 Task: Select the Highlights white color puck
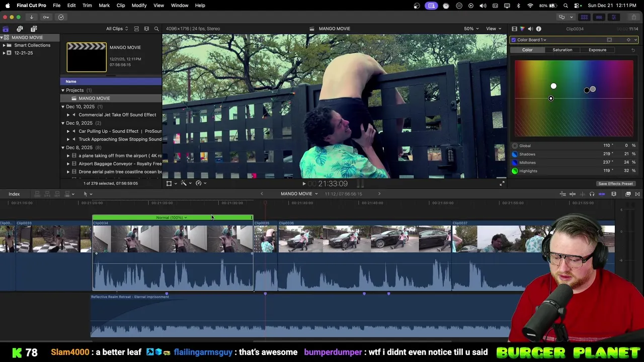pyautogui.click(x=553, y=86)
